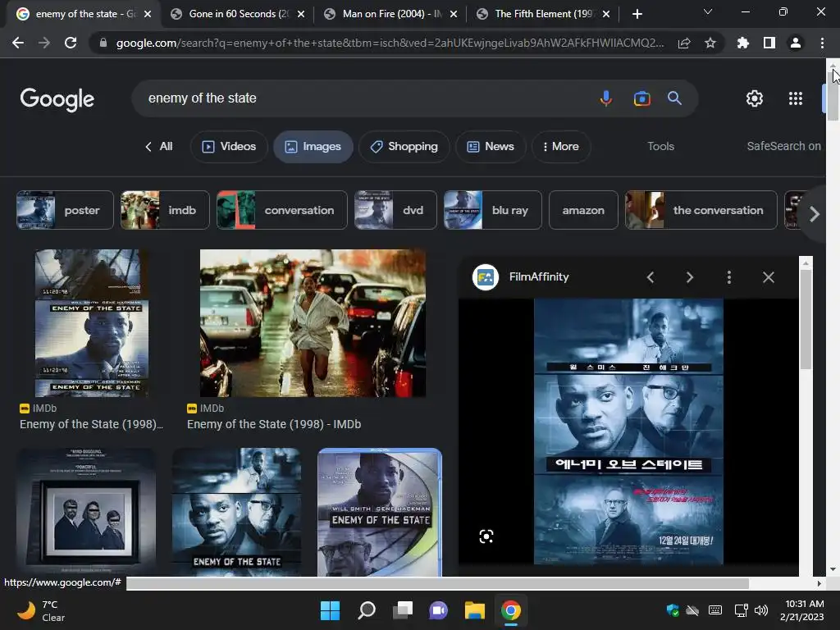840x630 pixels.
Task: Open the framed family portrait poster
Action: tap(86, 512)
